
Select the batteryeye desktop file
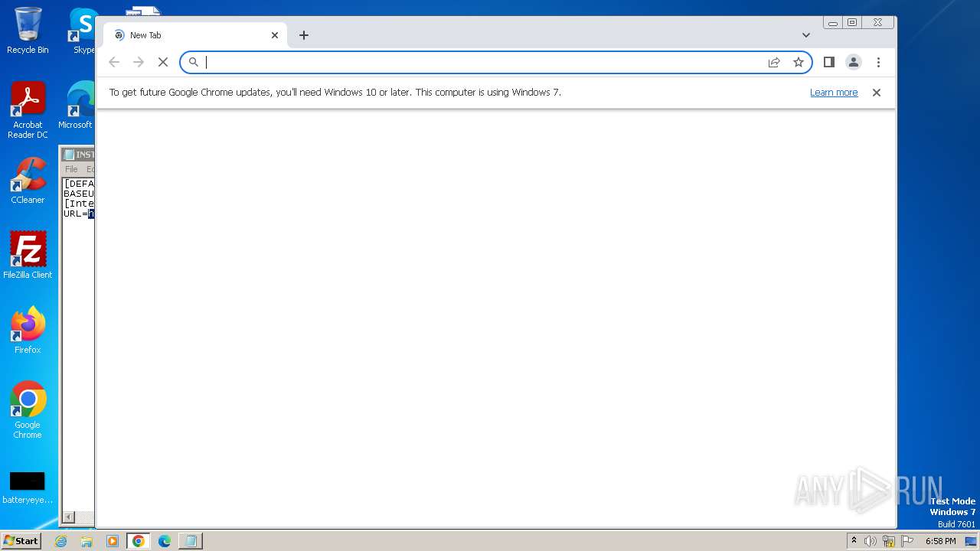point(28,487)
